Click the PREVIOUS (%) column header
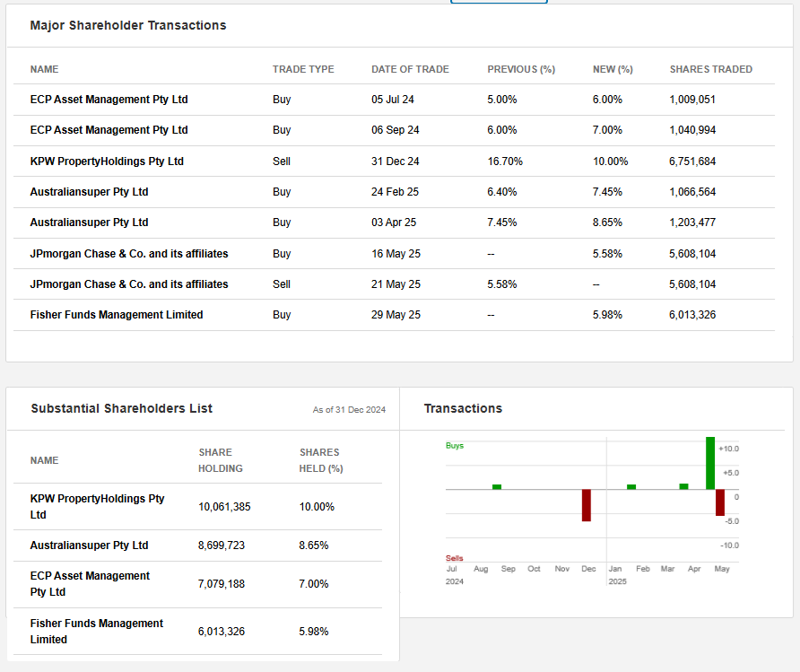800x672 pixels. pos(521,69)
